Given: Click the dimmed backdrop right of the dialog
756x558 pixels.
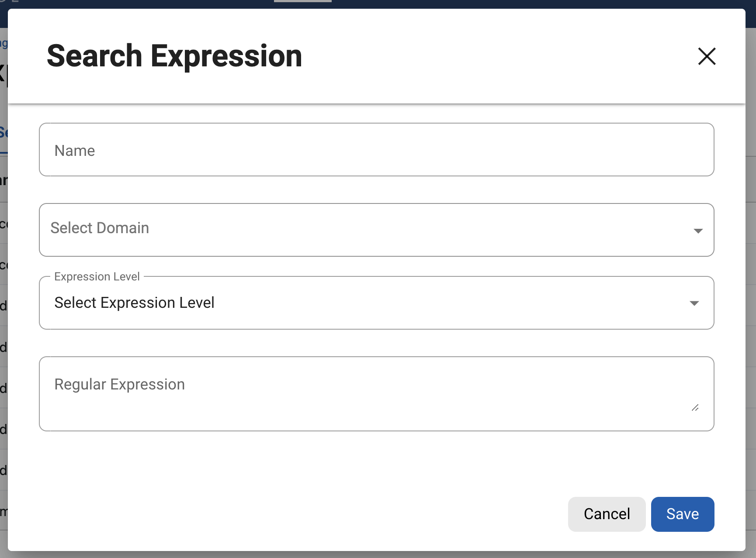Looking at the screenshot, I should click(751, 306).
